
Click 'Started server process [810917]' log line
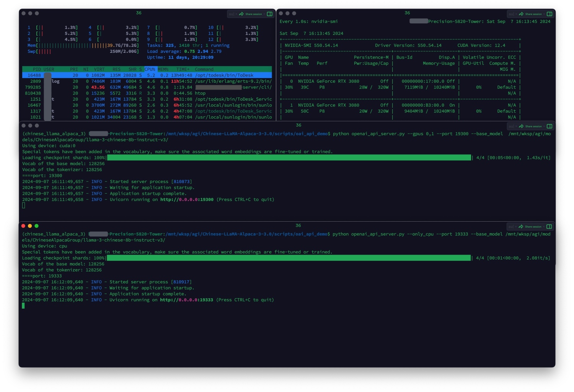coord(107,282)
